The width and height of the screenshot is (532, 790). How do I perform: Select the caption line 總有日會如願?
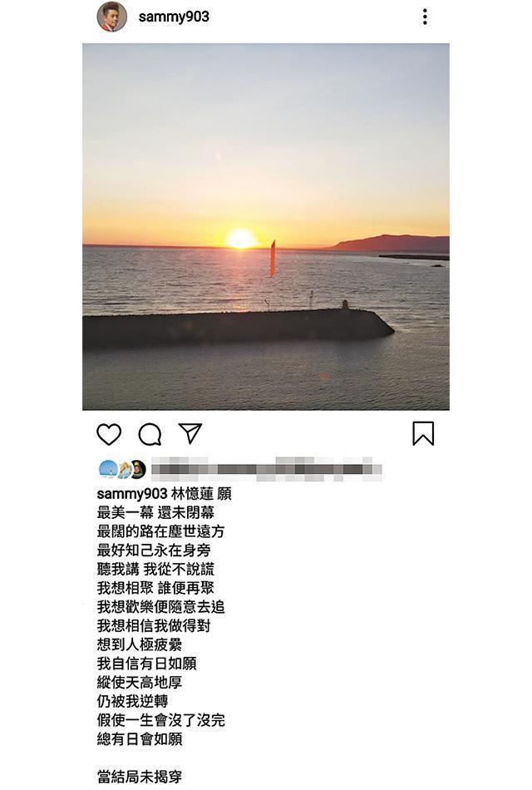click(140, 739)
